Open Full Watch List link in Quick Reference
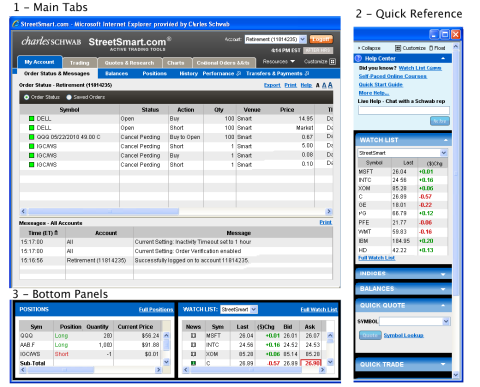480x387 pixels. point(376,258)
